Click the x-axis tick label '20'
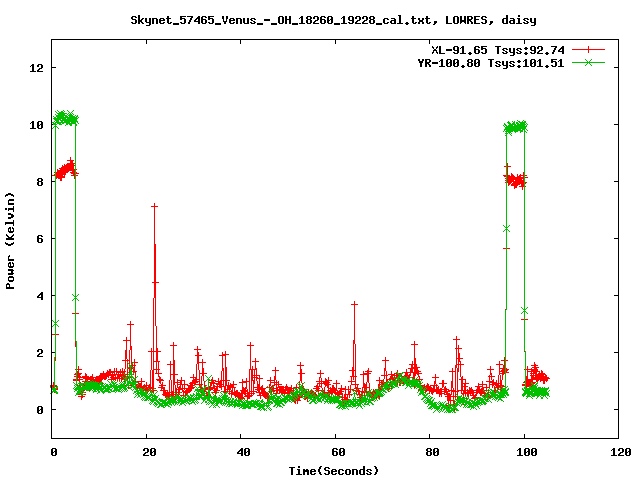The width and height of the screenshot is (640, 480). pyautogui.click(x=149, y=452)
